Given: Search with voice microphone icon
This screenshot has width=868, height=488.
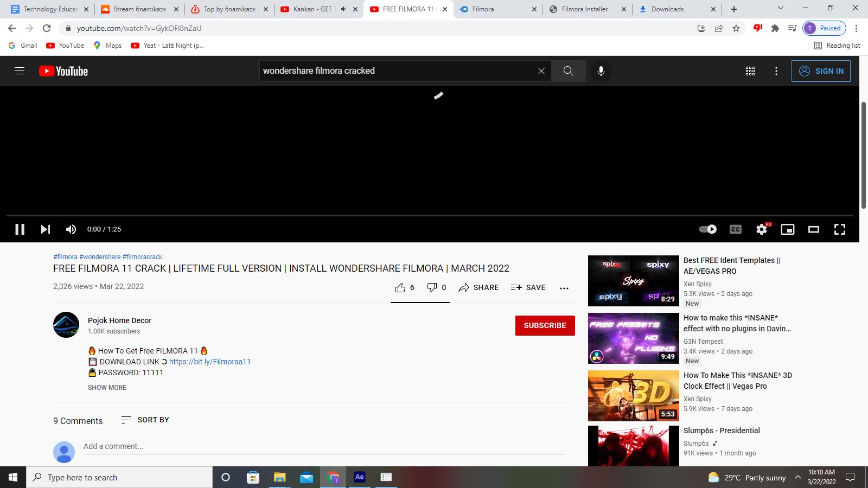Looking at the screenshot, I should coord(601,71).
